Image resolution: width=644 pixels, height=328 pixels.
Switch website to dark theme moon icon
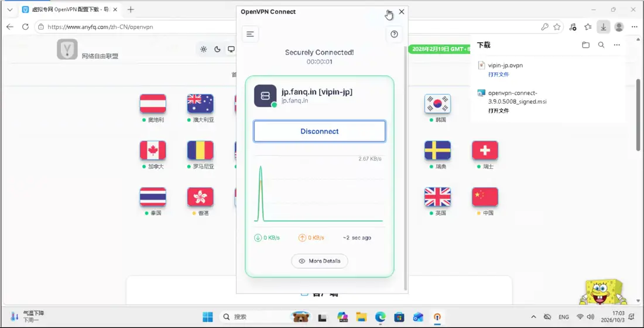click(x=217, y=49)
